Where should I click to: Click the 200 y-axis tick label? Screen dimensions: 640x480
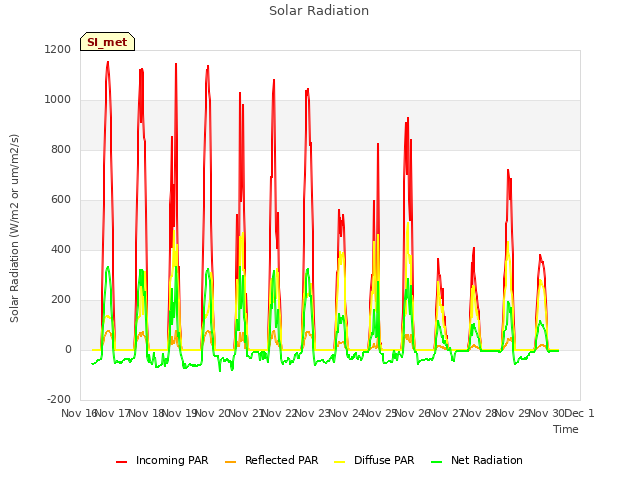tap(61, 300)
